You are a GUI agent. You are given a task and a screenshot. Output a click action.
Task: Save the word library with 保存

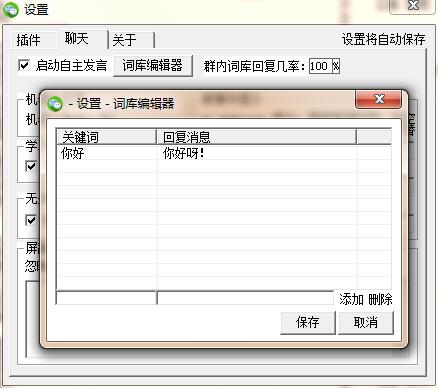point(308,322)
